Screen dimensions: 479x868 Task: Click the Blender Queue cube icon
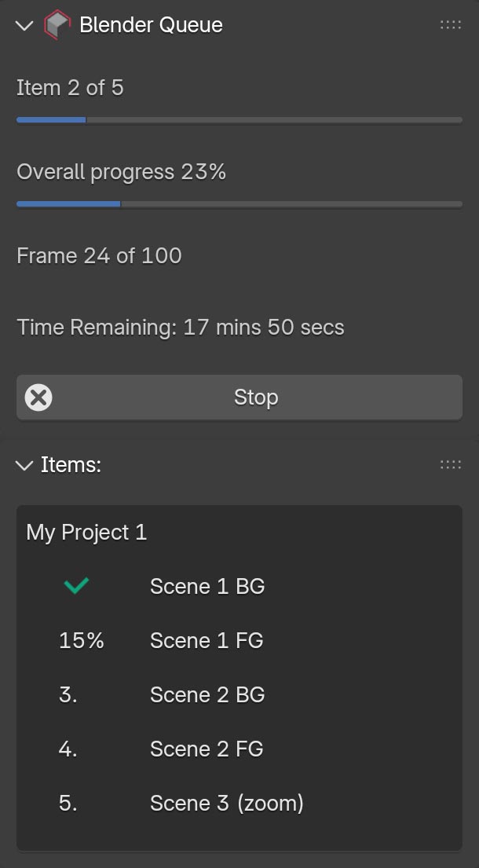pyautogui.click(x=57, y=25)
